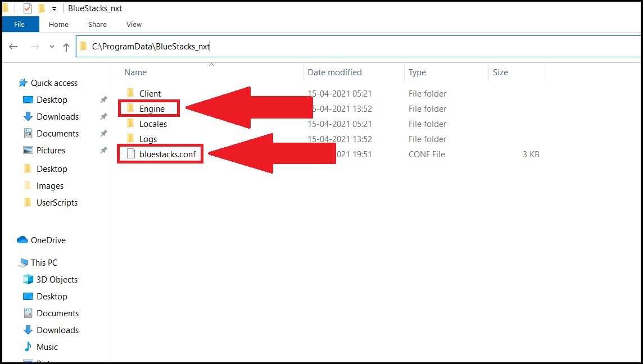Click the 3D Objects cube icon
The image size is (643, 364).
(28, 280)
